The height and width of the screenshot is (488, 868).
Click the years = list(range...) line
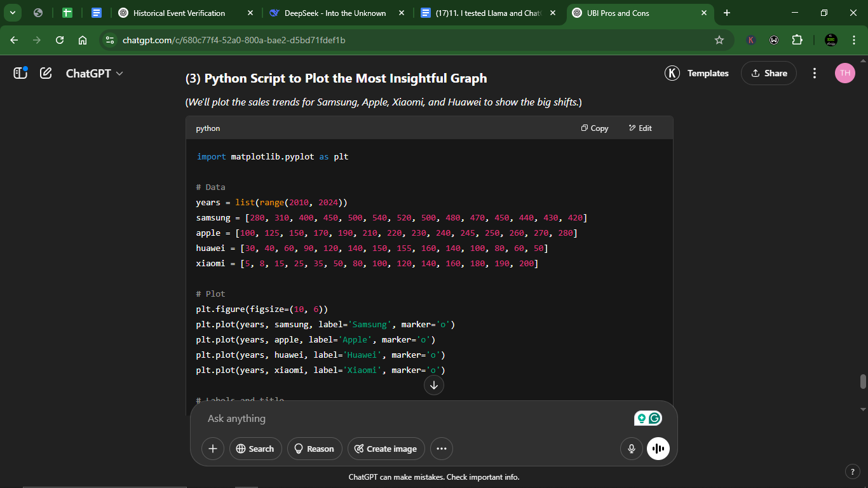[x=272, y=203]
